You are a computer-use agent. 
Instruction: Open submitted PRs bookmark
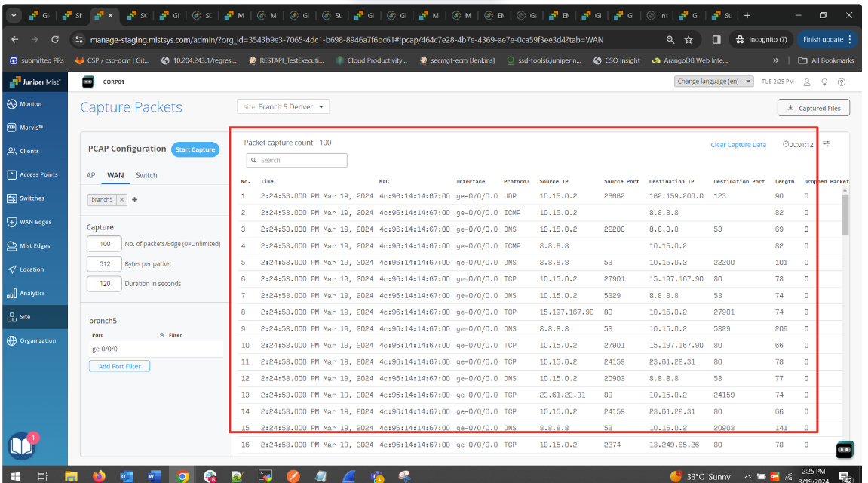pyautogui.click(x=37, y=60)
